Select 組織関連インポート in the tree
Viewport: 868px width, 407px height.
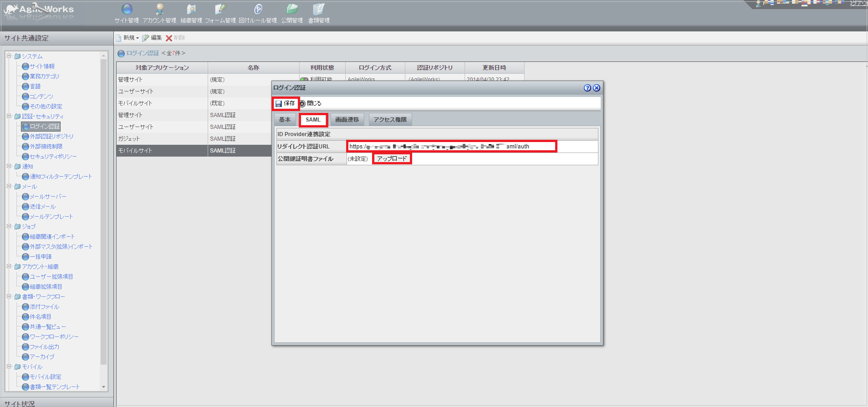[52, 237]
